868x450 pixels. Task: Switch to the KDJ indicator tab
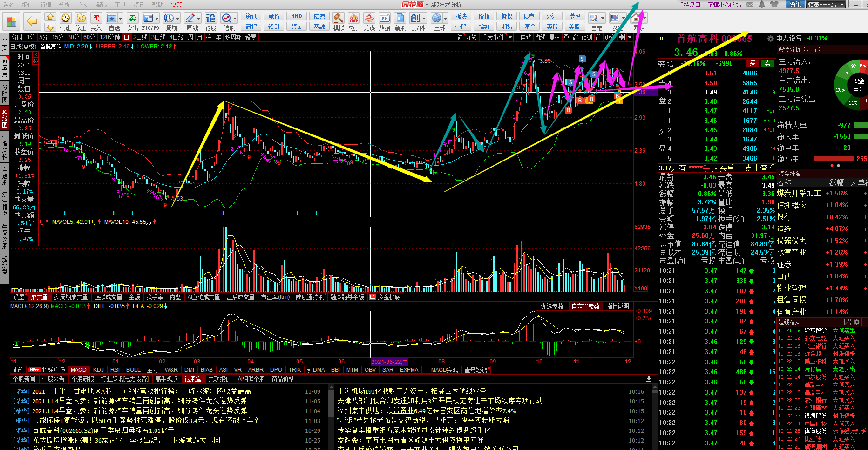pos(98,370)
